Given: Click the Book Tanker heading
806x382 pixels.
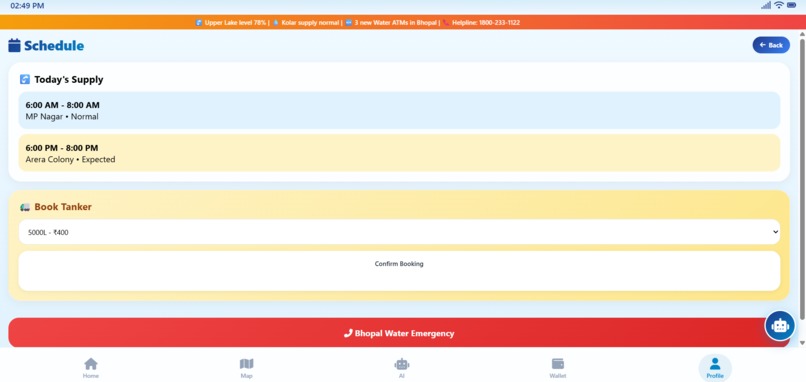Looking at the screenshot, I should click(x=63, y=207).
